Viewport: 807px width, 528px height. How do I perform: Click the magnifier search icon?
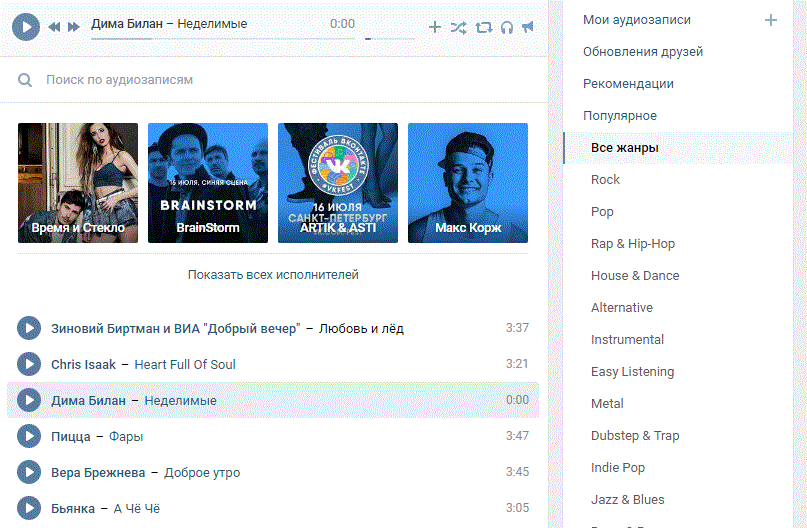[x=25, y=80]
